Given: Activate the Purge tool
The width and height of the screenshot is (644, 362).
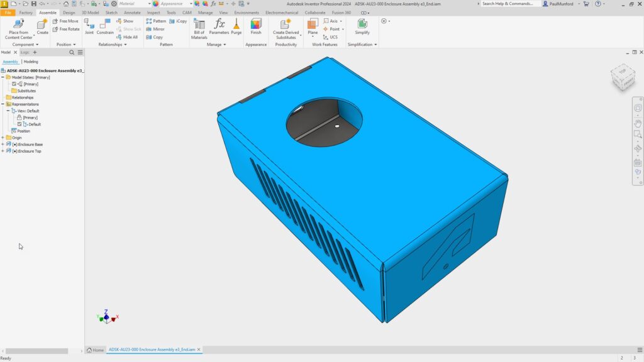Looking at the screenshot, I should point(235,26).
